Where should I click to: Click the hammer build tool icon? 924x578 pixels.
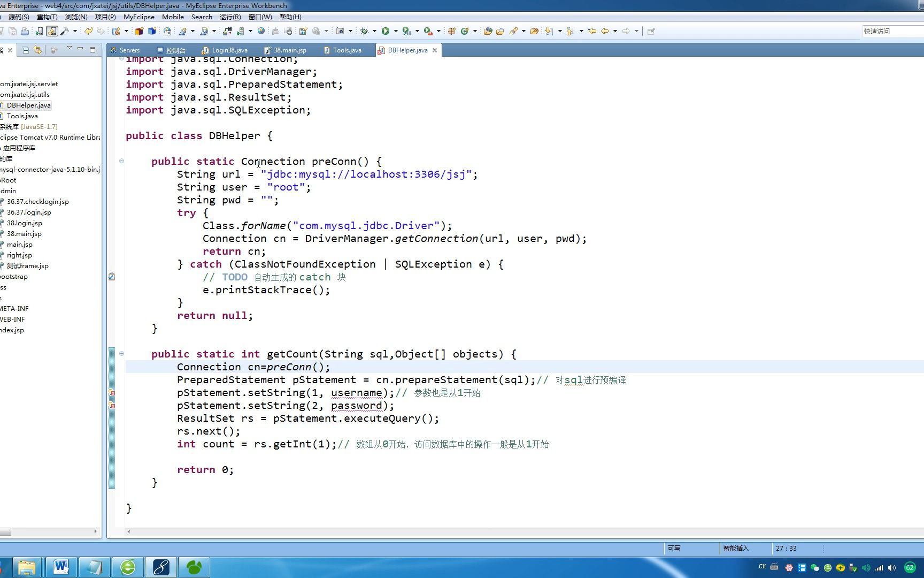click(x=65, y=31)
